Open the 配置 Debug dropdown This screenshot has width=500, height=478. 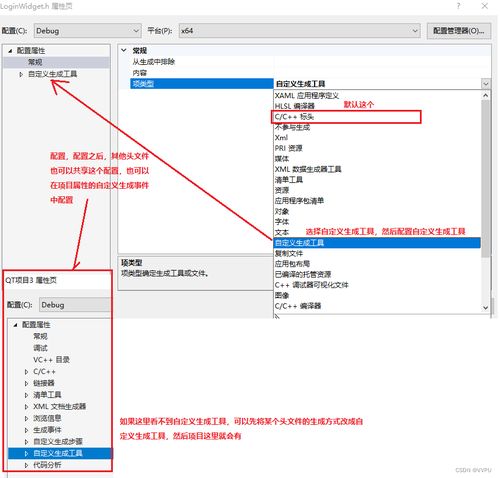[x=88, y=31]
